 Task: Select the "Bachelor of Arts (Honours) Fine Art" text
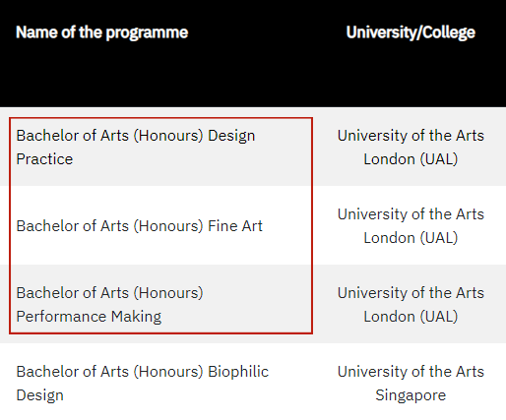tap(139, 226)
